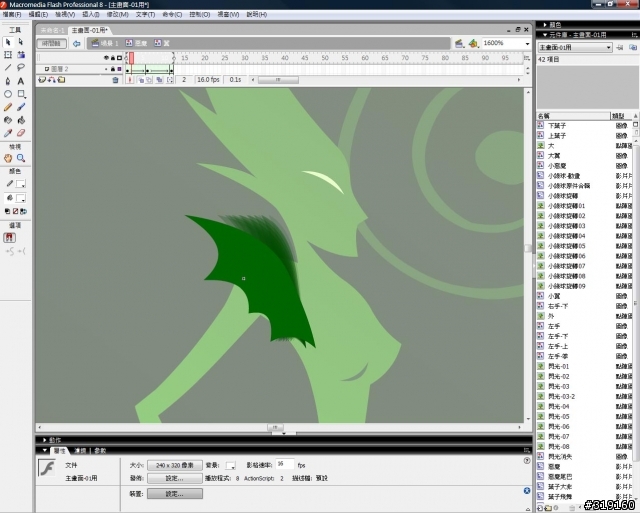Select the Ink Bottle tool

pyautogui.click(x=8, y=120)
